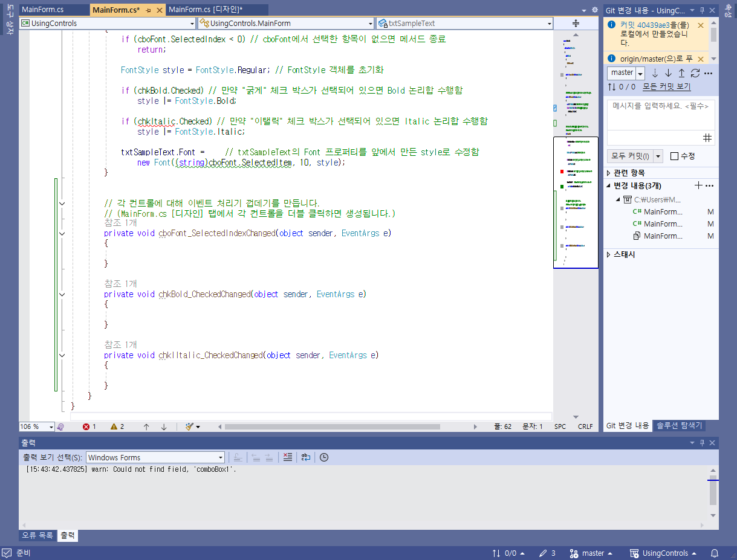Switch to the first MainForm.cs tab
The image size is (737, 560).
53,10
